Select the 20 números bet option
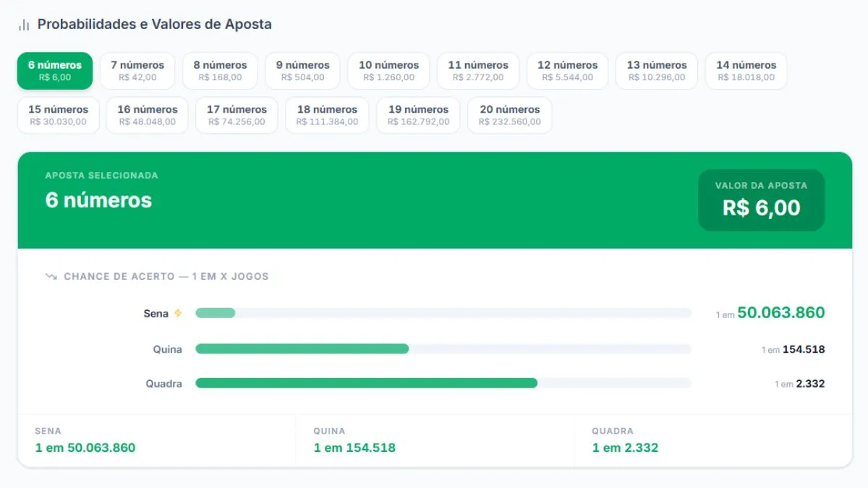Screen dimensions: 868x488 510,116
